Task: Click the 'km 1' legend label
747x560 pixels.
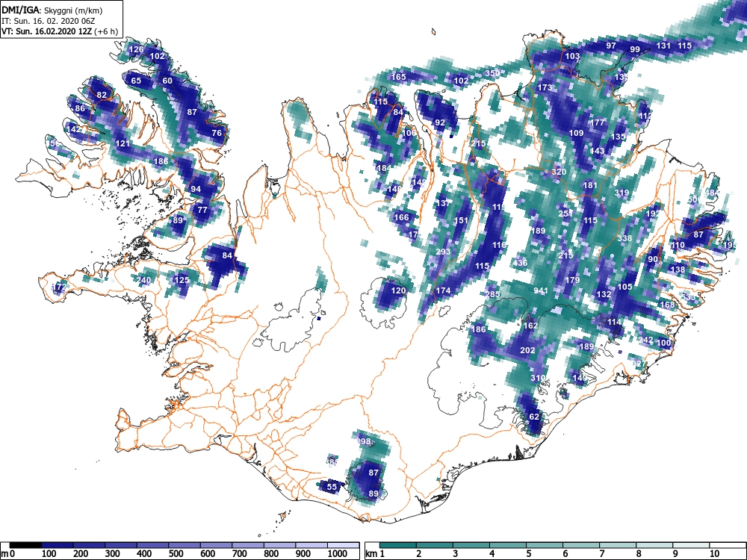Action: pos(375,554)
